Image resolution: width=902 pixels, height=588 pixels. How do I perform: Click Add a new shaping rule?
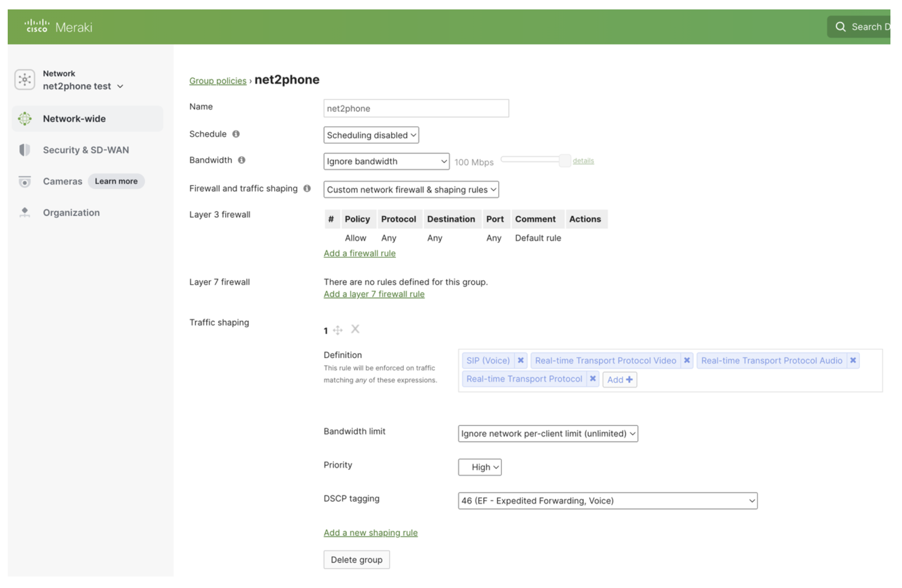click(370, 533)
